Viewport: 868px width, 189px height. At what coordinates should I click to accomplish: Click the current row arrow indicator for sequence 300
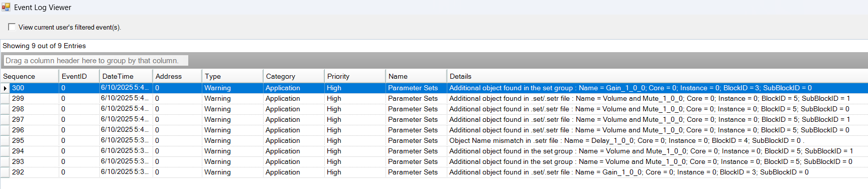(x=5, y=88)
